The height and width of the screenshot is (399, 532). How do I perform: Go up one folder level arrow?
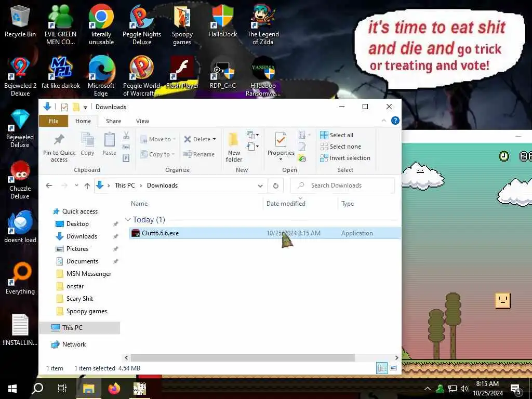pos(87,185)
